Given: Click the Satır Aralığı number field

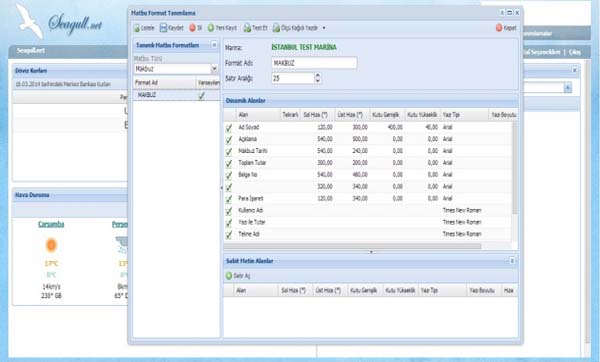Looking at the screenshot, I should 293,78.
